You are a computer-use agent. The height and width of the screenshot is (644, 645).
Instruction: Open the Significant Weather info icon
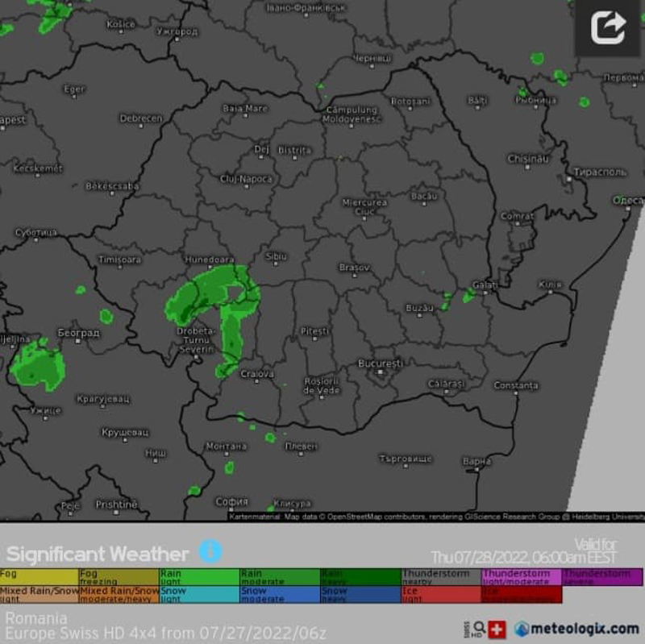210,551
